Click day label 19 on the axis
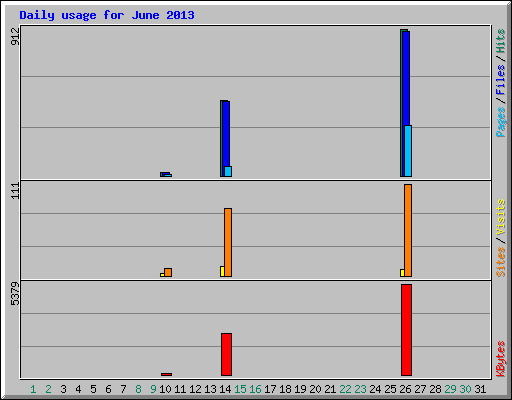Screen dimensions: 512x400 pos(300,389)
